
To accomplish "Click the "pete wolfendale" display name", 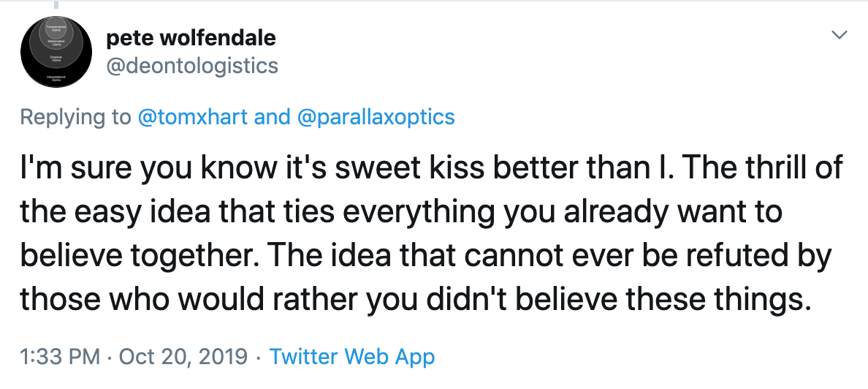I will pyautogui.click(x=191, y=37).
